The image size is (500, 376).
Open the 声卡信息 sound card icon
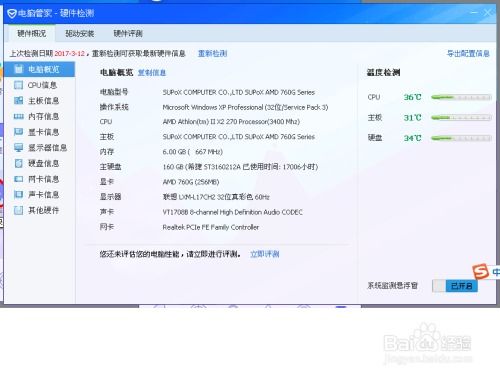19,195
